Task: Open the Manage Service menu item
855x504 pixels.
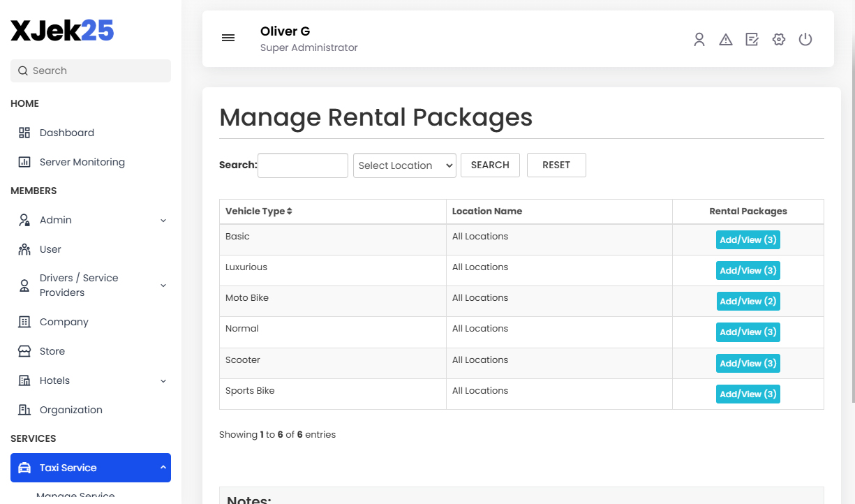Action: (75, 495)
